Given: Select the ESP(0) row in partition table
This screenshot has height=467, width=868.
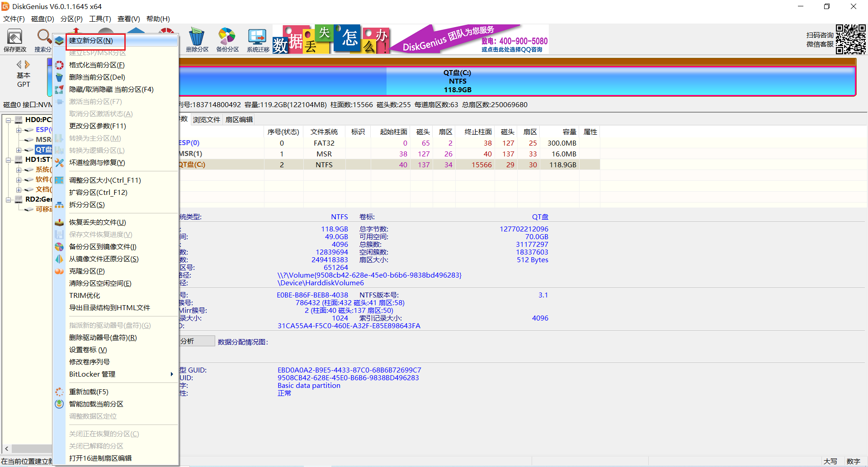Looking at the screenshot, I should (x=389, y=143).
